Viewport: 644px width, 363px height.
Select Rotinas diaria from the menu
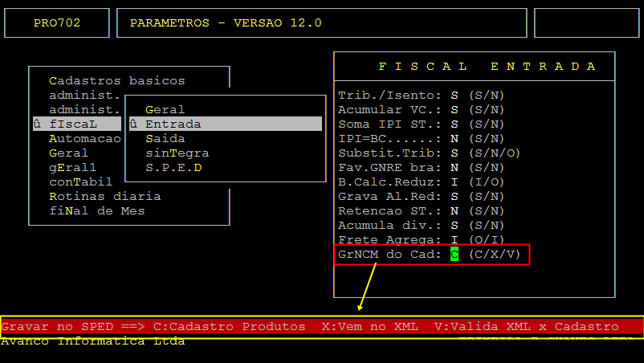pos(104,196)
